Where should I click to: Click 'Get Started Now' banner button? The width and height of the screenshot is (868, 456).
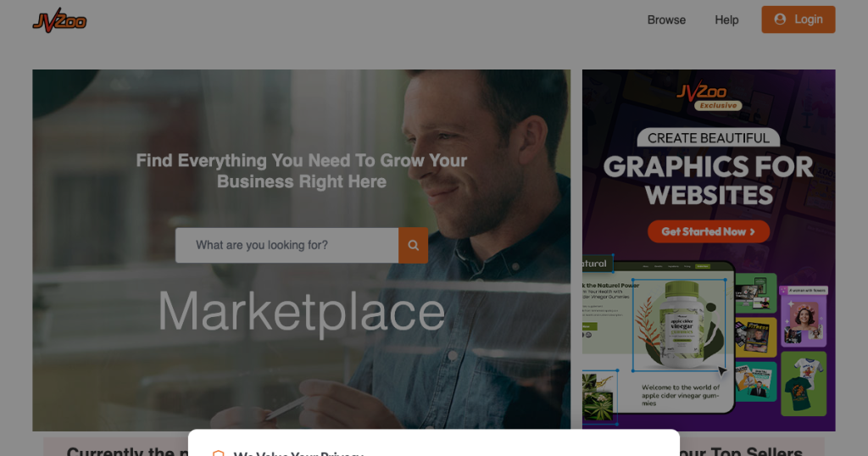(x=709, y=231)
